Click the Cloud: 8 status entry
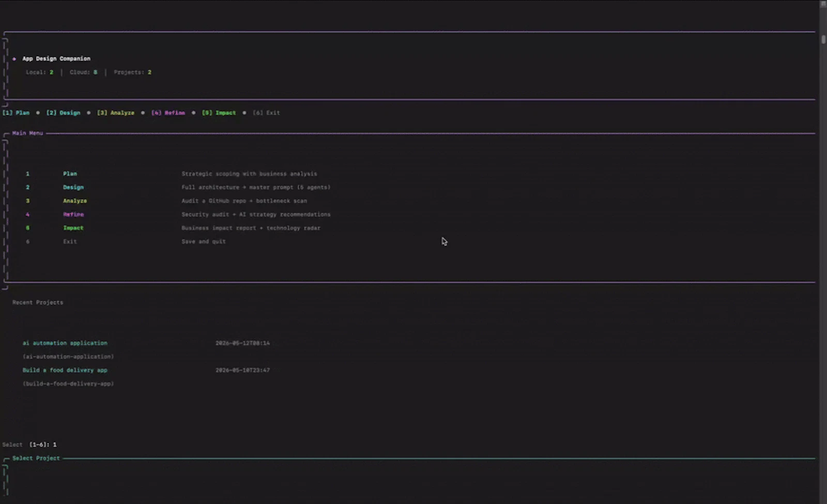 click(x=83, y=72)
